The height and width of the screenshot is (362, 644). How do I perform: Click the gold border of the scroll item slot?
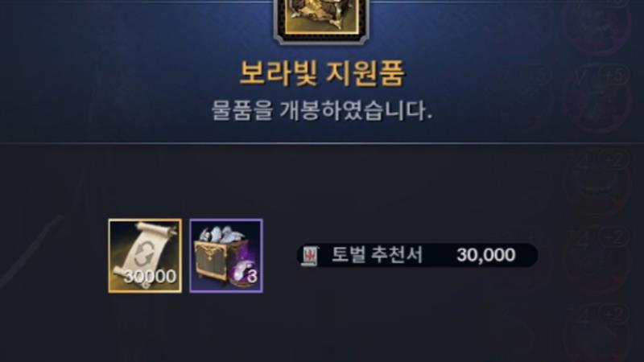145,220
